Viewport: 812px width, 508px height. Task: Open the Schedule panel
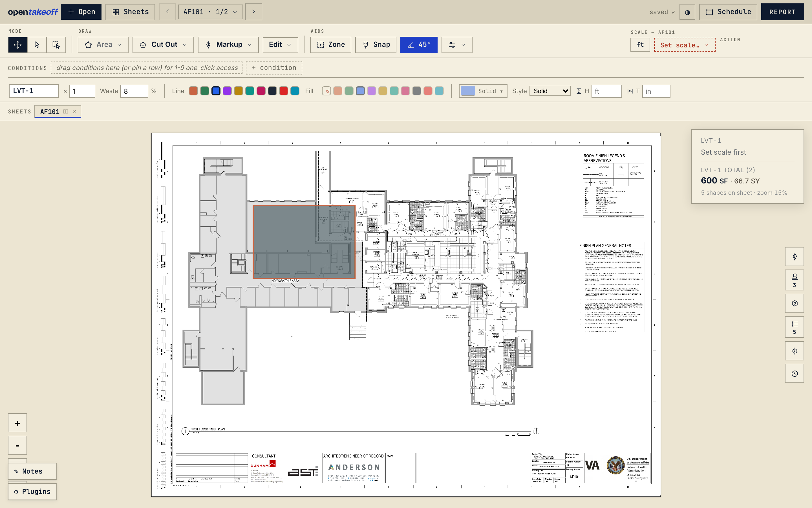[x=728, y=12]
